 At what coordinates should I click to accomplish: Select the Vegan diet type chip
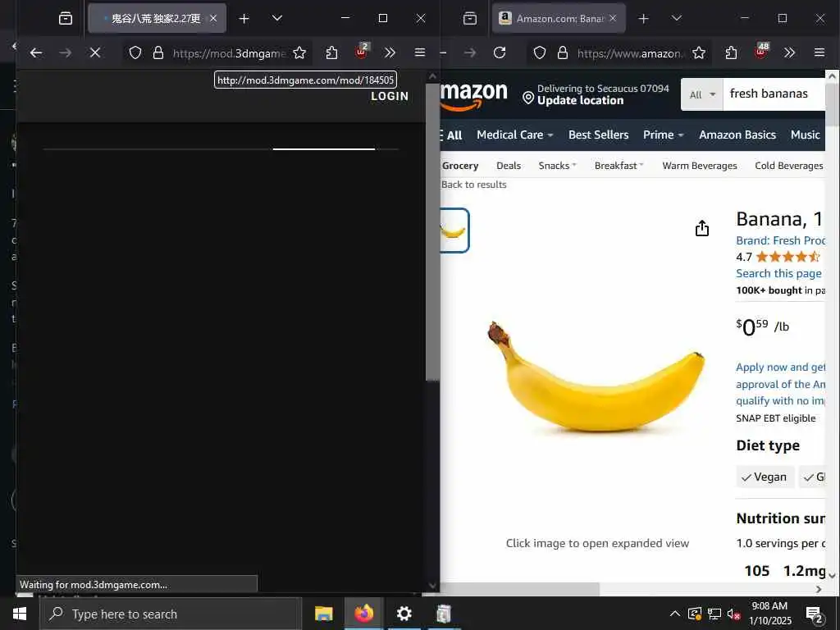click(x=765, y=477)
